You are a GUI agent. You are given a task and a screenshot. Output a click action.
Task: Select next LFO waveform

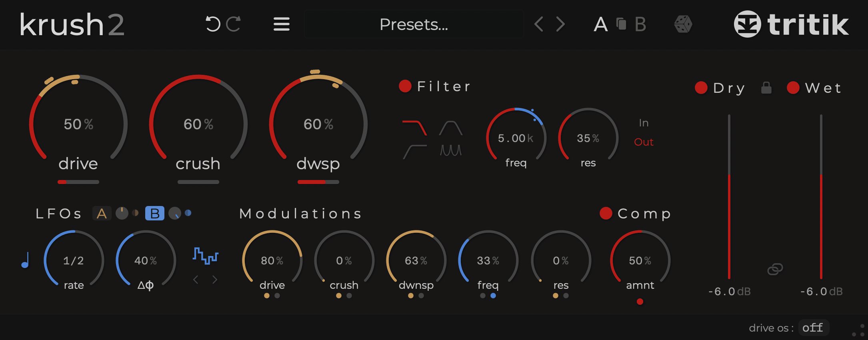coord(215,280)
